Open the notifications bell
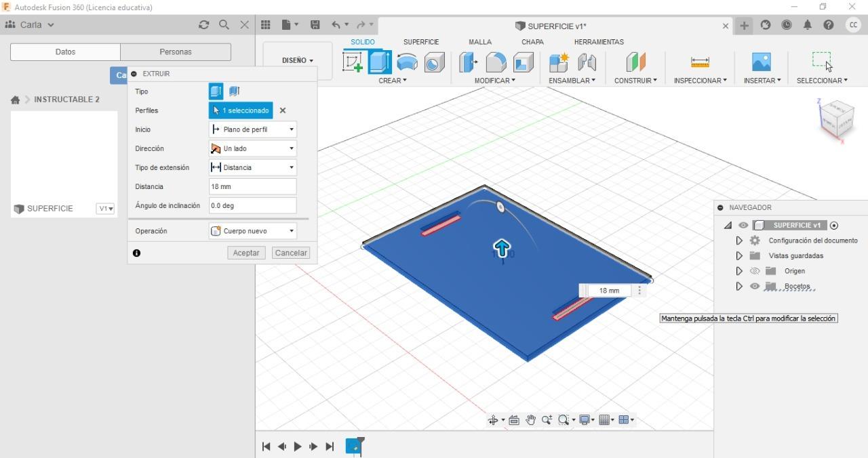The width and height of the screenshot is (868, 458). (808, 25)
